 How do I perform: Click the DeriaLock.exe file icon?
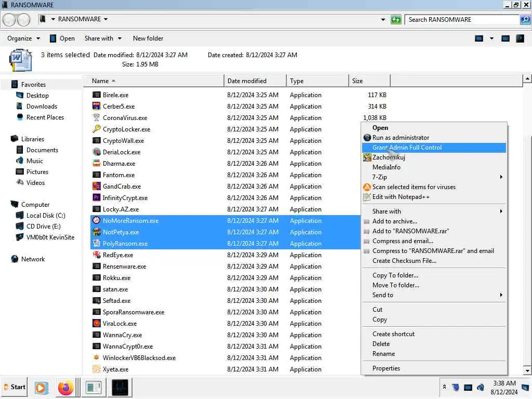pos(96,152)
